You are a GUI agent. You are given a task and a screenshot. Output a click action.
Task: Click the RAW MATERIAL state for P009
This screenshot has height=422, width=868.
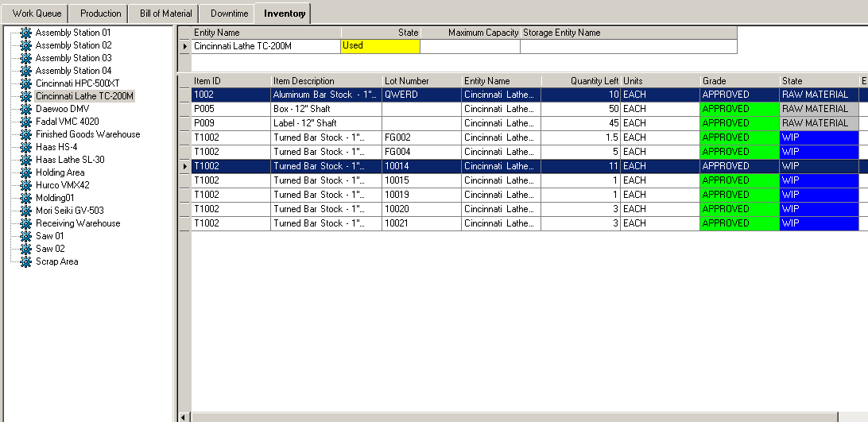click(x=820, y=123)
